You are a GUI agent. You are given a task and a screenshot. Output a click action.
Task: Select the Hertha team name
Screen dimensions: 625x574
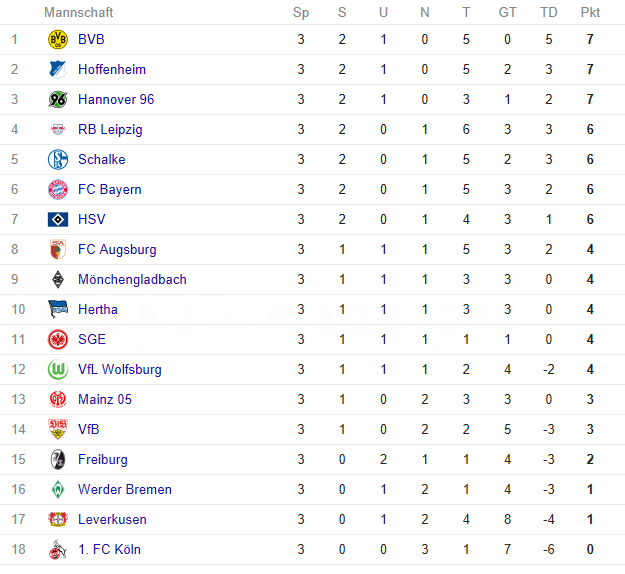pyautogui.click(x=98, y=309)
